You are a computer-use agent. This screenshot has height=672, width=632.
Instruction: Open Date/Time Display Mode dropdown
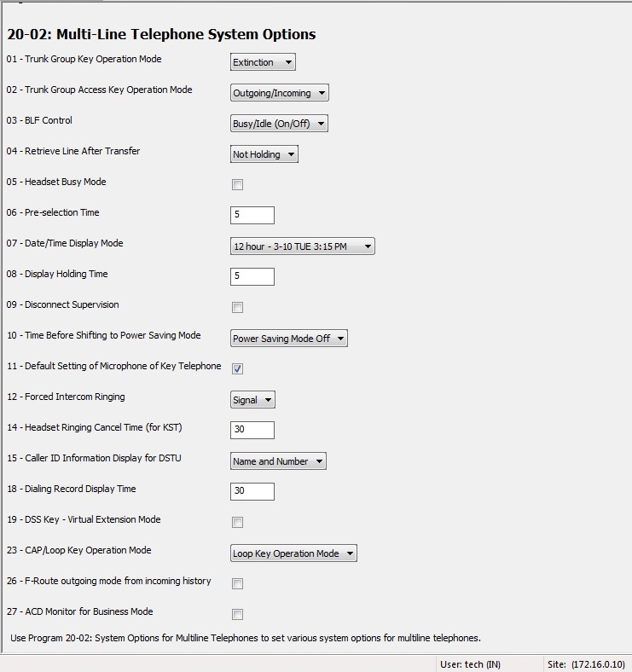(303, 246)
